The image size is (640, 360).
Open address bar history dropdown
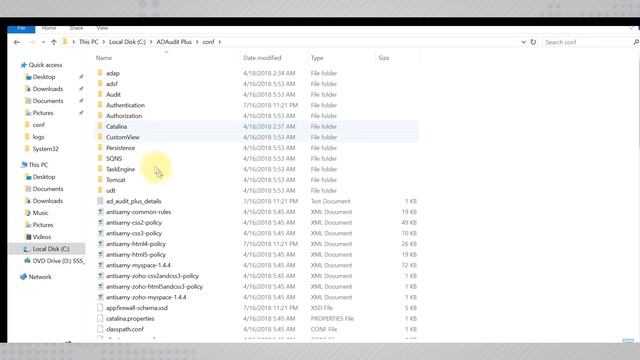click(x=523, y=42)
